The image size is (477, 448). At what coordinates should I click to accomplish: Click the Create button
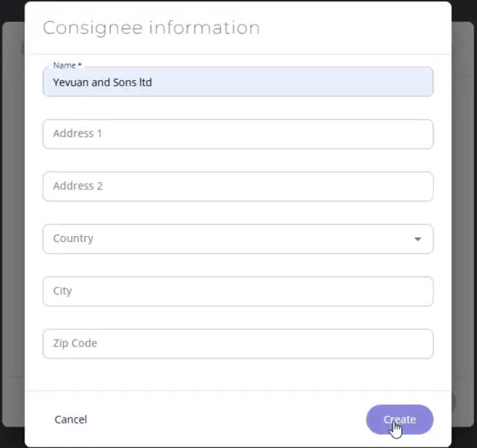[399, 420]
